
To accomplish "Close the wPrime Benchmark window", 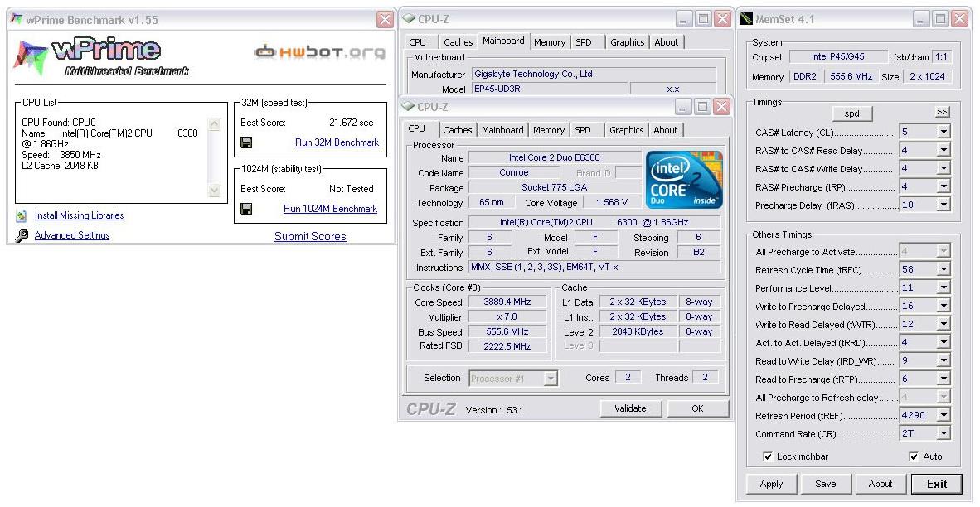I will [x=385, y=19].
